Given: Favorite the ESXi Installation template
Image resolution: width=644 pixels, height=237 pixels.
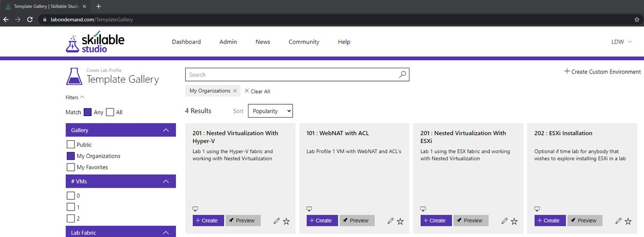Looking at the screenshot, I should coord(628,221).
